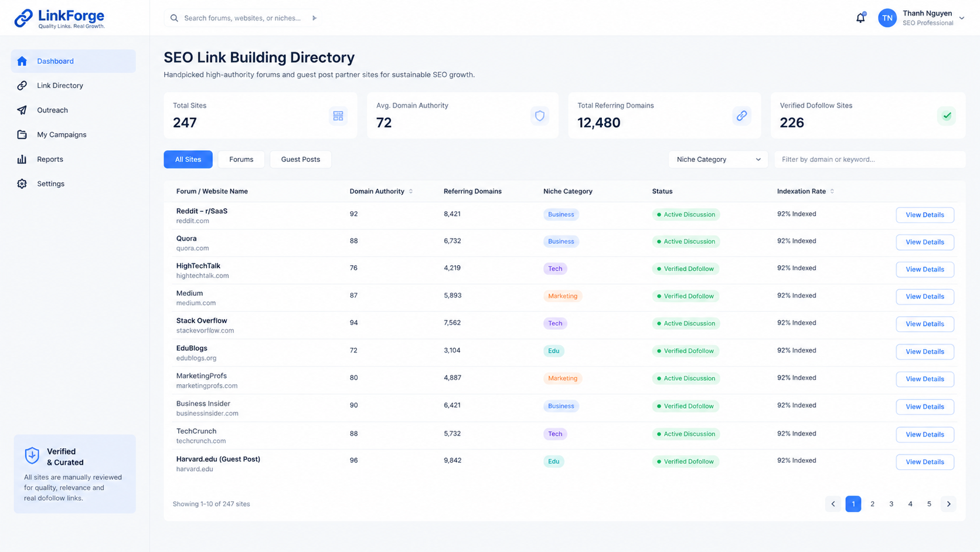Click the Total Sites grid icon
The height and width of the screenshot is (552, 980).
(x=338, y=116)
